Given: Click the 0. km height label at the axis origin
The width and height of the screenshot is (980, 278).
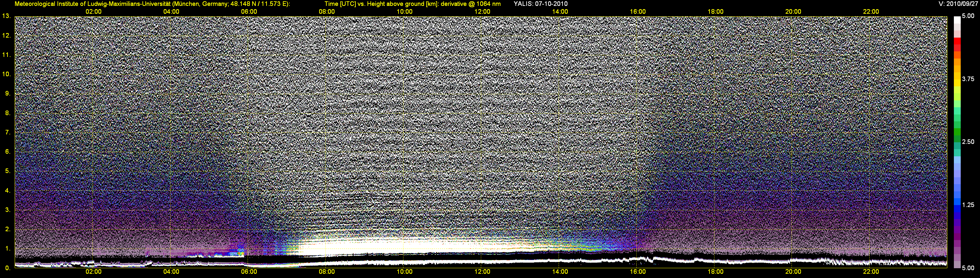Looking at the screenshot, I should pos(7,268).
